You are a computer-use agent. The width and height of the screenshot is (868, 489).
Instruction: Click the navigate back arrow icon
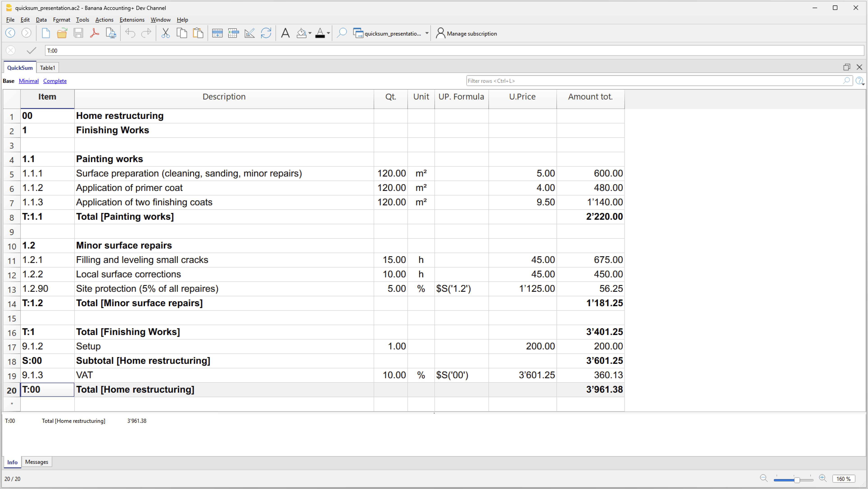click(10, 33)
